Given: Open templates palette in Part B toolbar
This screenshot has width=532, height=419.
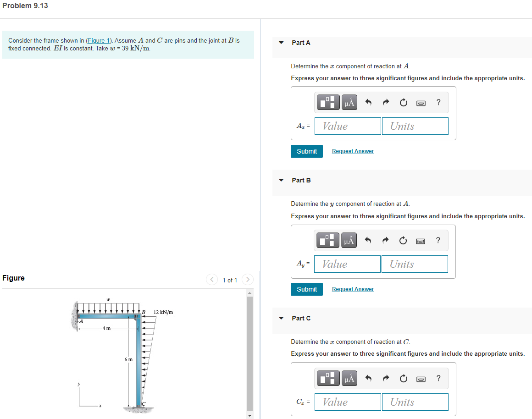Looking at the screenshot, I should coord(328,240).
